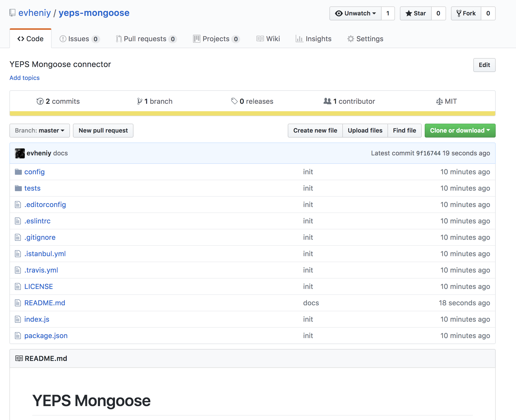Click the commits history clock icon
The image size is (516, 420).
pyautogui.click(x=40, y=101)
